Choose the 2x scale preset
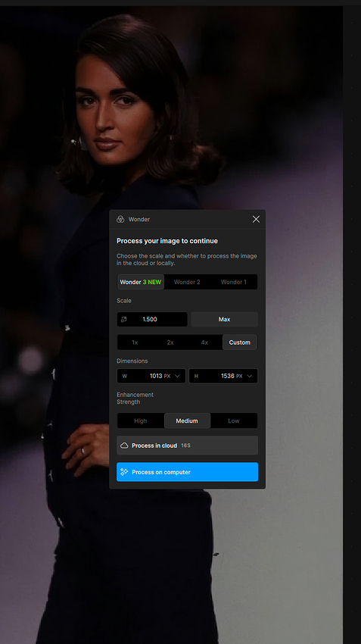 point(170,342)
